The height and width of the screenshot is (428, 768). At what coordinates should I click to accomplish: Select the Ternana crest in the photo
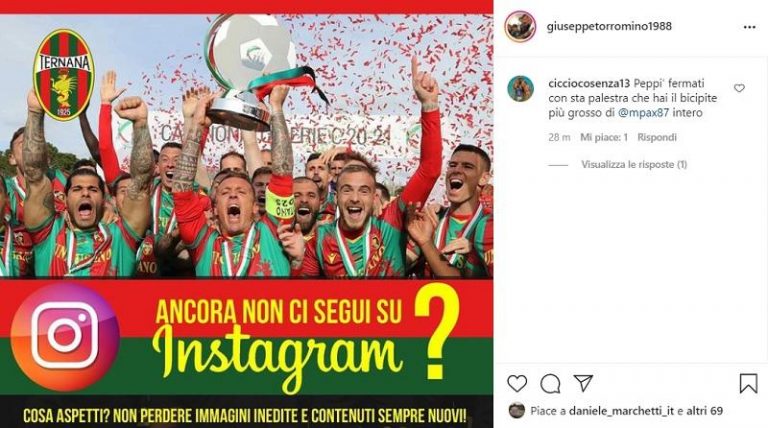[x=64, y=74]
